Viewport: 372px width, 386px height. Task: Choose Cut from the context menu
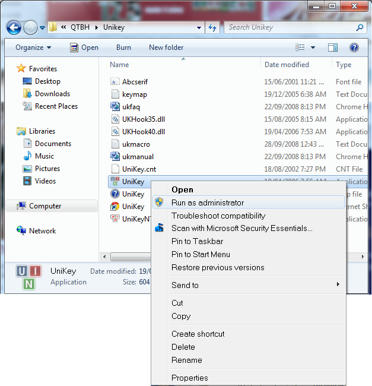tap(248, 303)
